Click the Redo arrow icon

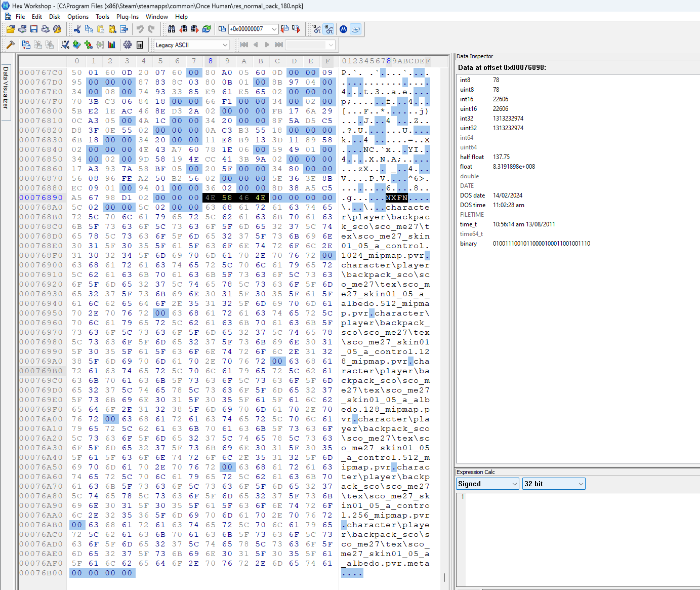pyautogui.click(x=151, y=29)
